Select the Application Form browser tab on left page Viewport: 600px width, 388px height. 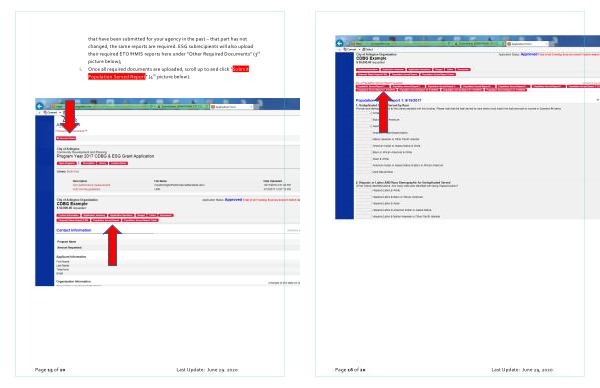point(231,107)
